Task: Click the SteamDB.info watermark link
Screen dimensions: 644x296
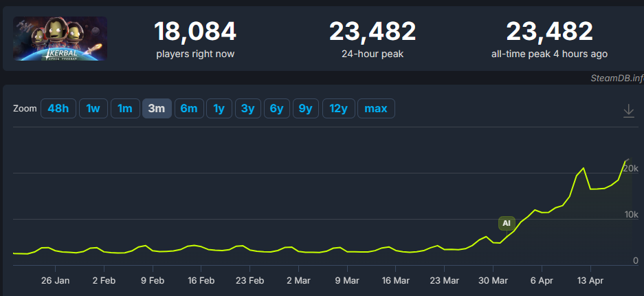Action: [x=617, y=78]
